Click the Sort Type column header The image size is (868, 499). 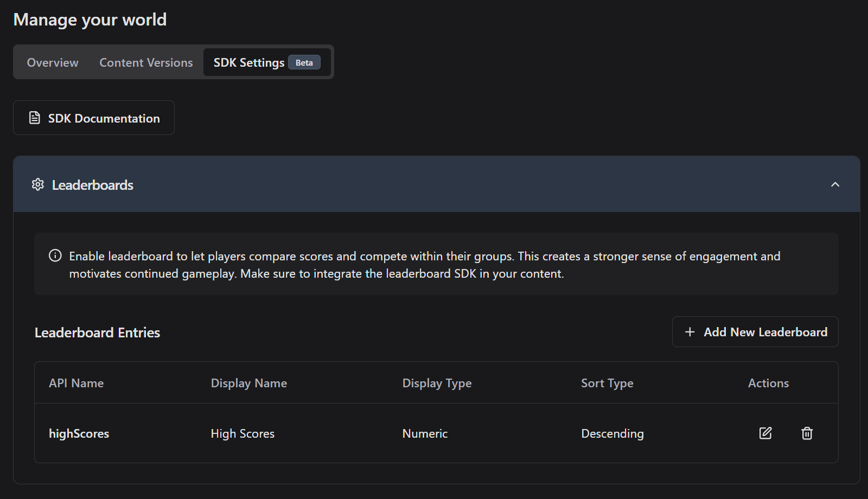coord(607,383)
